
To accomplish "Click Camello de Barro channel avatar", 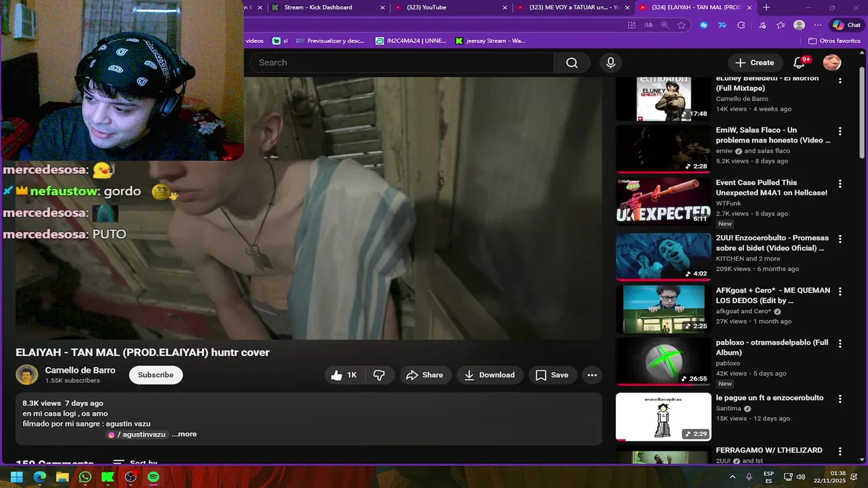I will (27, 375).
